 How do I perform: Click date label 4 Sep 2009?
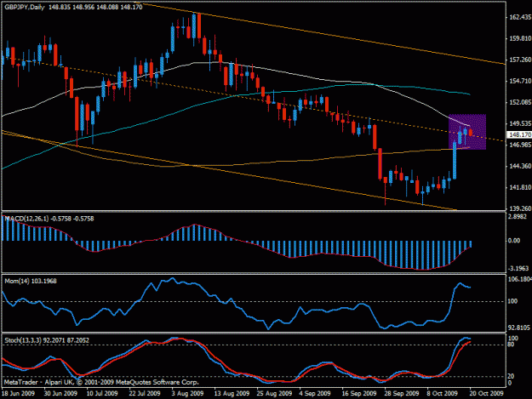314,394
